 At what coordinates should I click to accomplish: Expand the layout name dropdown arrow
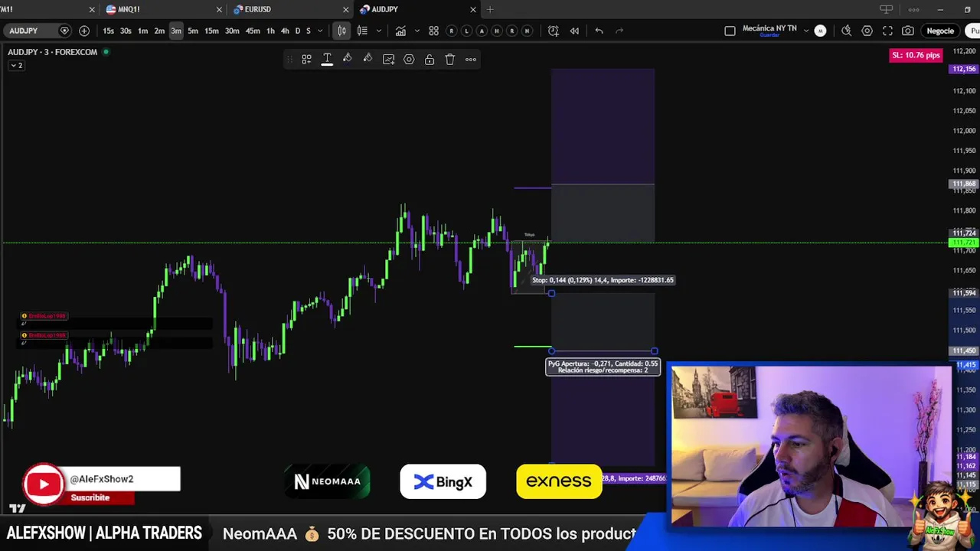point(805,31)
